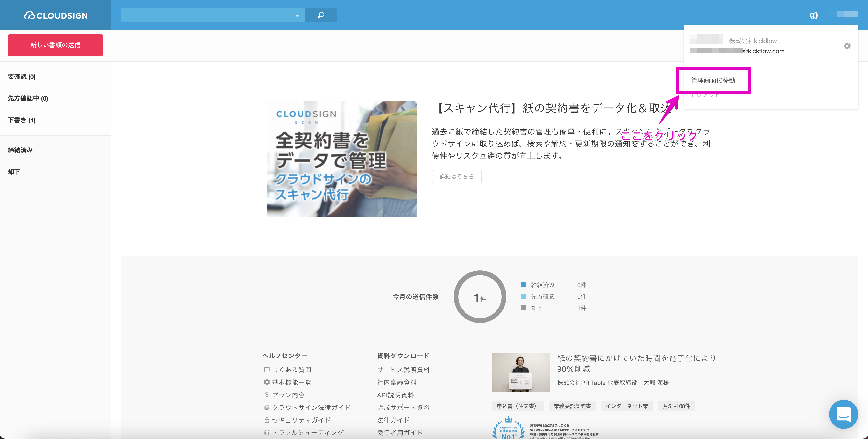This screenshot has width=868, height=439.
Task: Download サービス説明資料
Action: (403, 370)
